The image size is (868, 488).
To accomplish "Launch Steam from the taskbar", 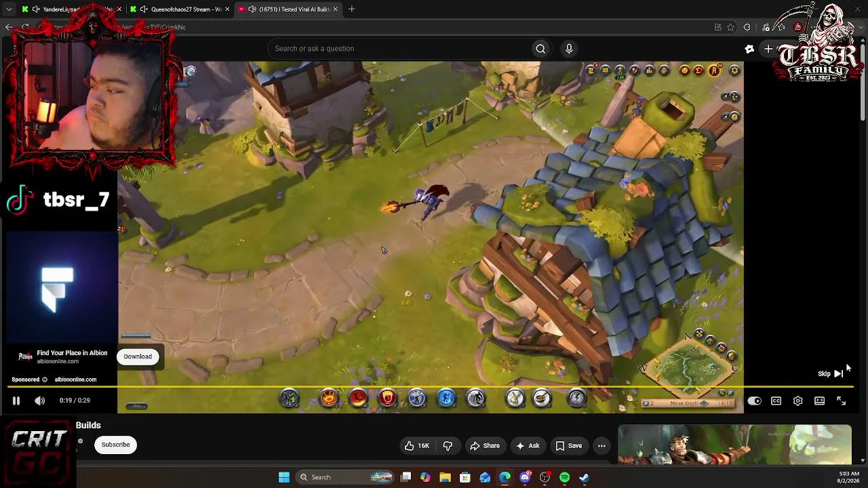I will tap(585, 477).
